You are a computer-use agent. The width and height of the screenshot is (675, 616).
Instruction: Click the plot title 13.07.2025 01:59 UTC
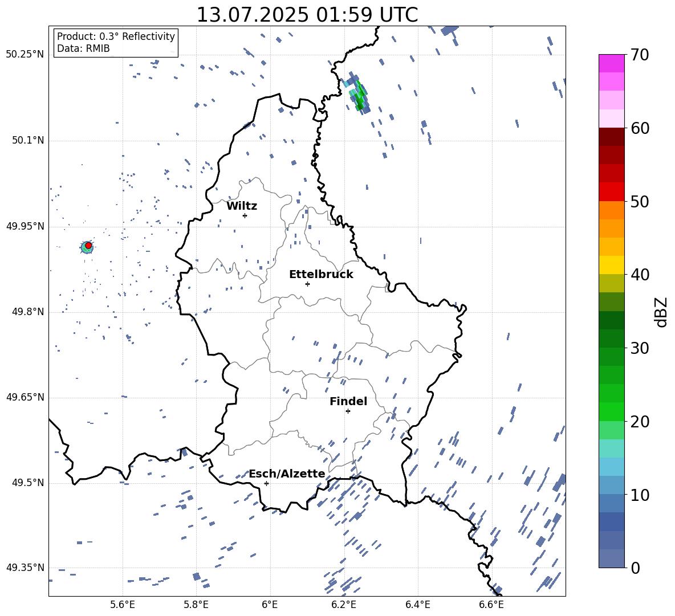[x=307, y=15]
